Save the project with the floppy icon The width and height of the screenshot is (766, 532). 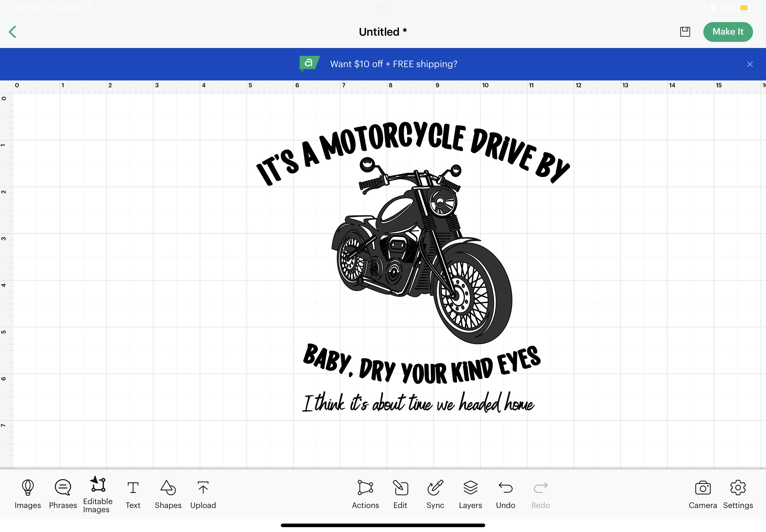tap(685, 32)
